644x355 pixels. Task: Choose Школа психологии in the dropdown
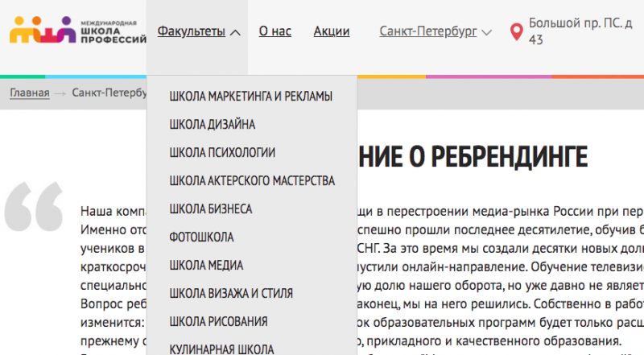click(x=222, y=152)
